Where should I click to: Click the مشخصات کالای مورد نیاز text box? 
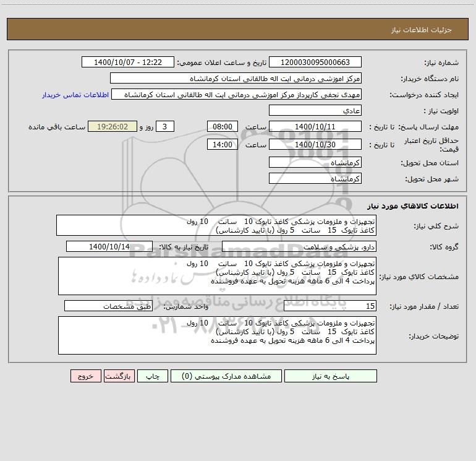click(x=217, y=276)
